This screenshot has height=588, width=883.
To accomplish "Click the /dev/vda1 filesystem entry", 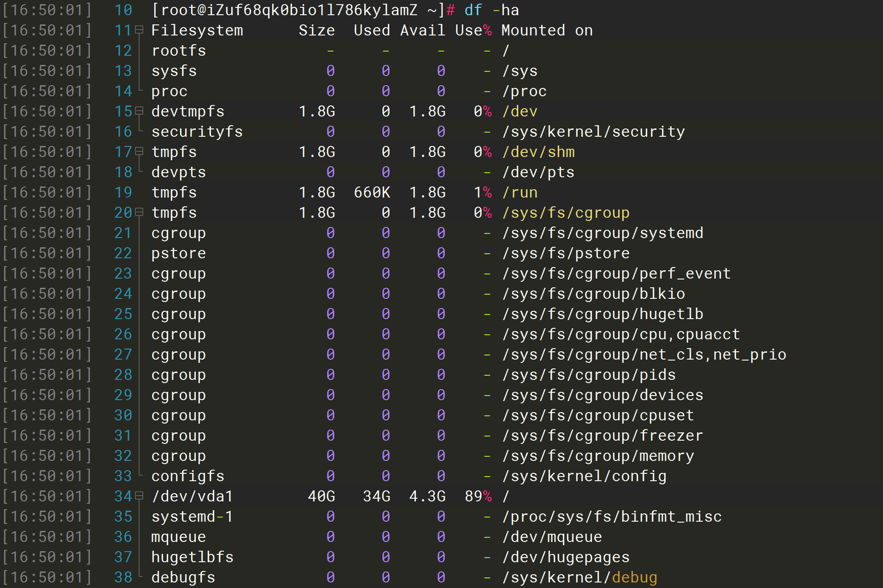I will tap(192, 496).
